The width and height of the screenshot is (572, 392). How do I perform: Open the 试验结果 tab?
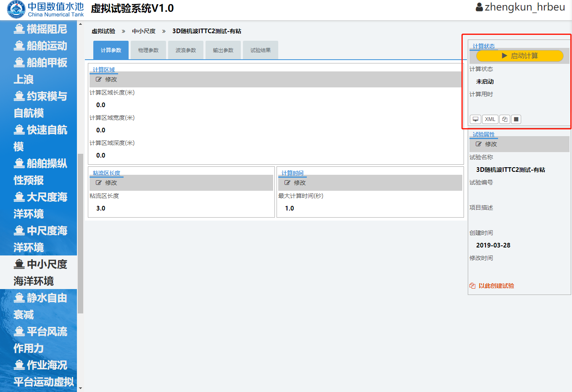click(x=261, y=50)
